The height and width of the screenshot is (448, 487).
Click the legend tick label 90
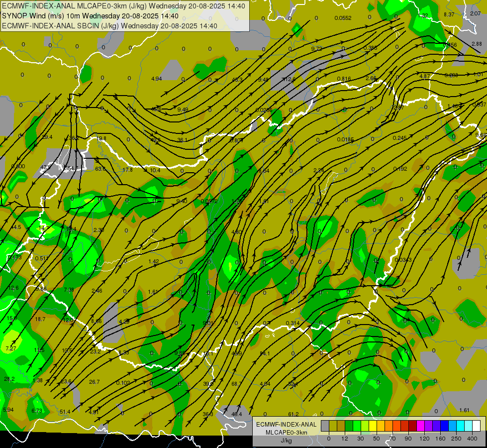coord(408,439)
